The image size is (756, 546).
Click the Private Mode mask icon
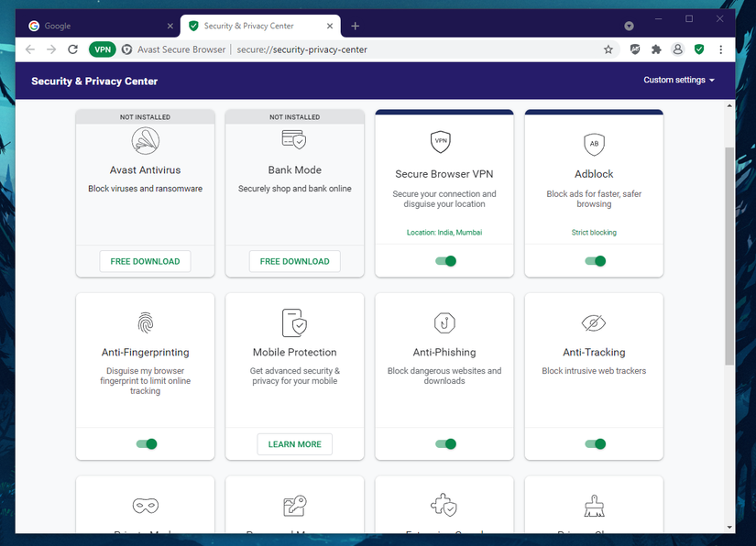coord(145,505)
